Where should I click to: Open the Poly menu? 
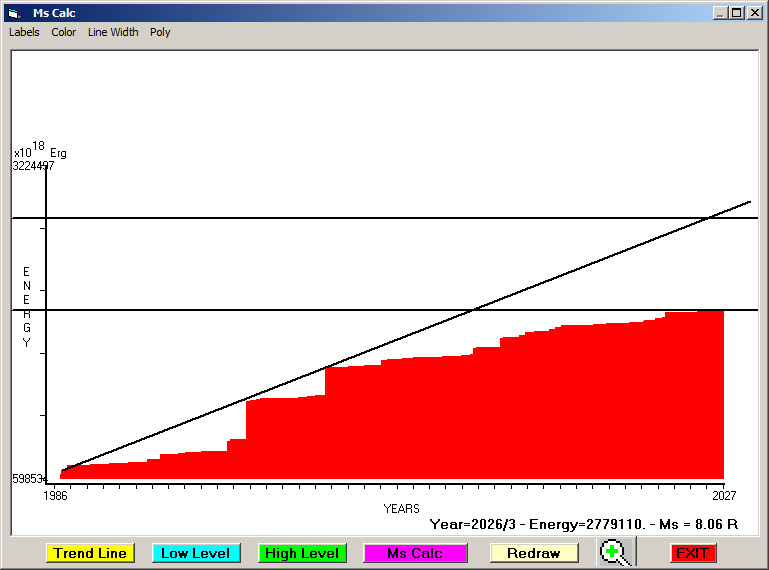(x=160, y=32)
